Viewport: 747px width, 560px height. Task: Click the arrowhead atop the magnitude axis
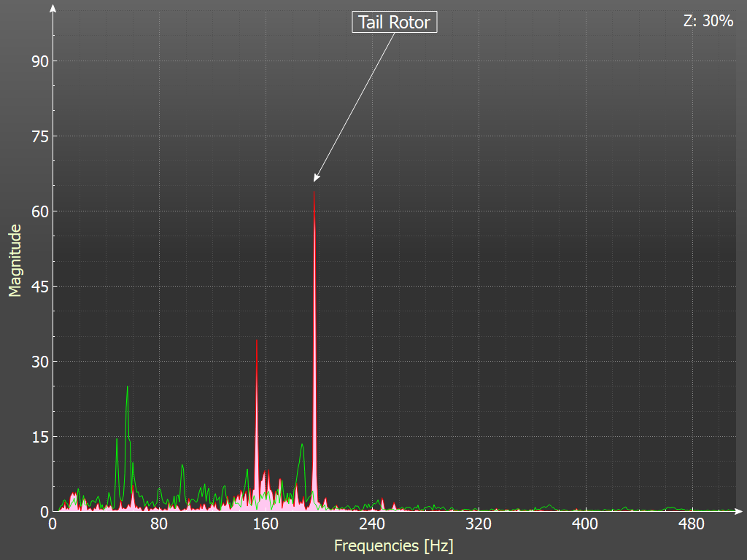[53, 7]
